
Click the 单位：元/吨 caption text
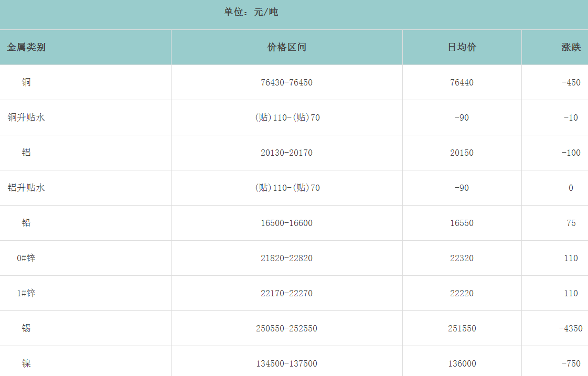click(x=251, y=12)
